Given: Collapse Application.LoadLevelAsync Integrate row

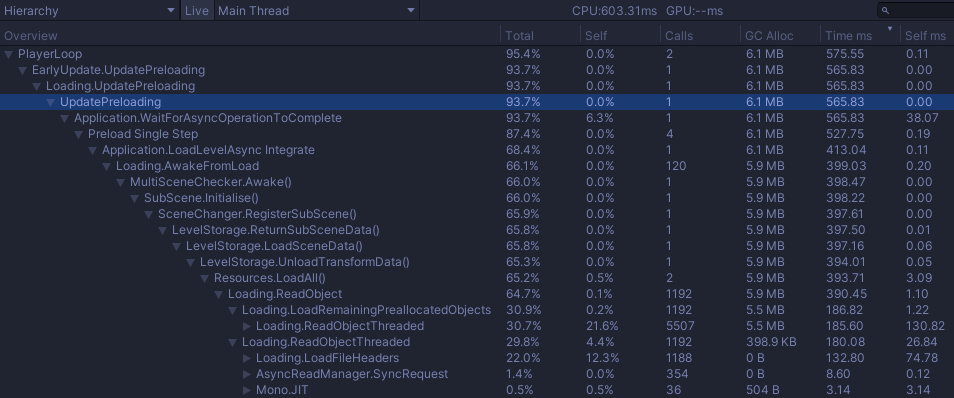Looking at the screenshot, I should pos(92,150).
